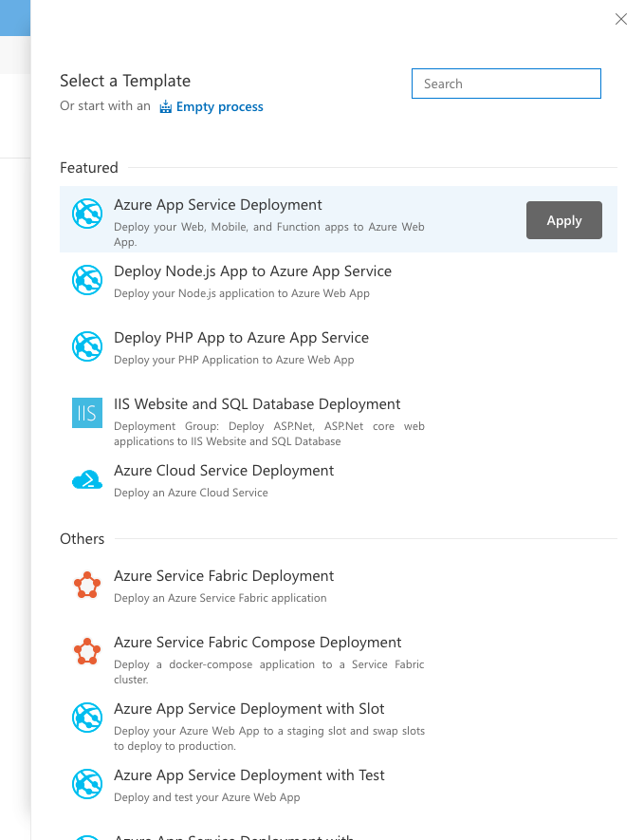Screen dimensions: 644x840
Task: Click 'Deploy an Azure Cloud Service' description
Action: coord(191,493)
